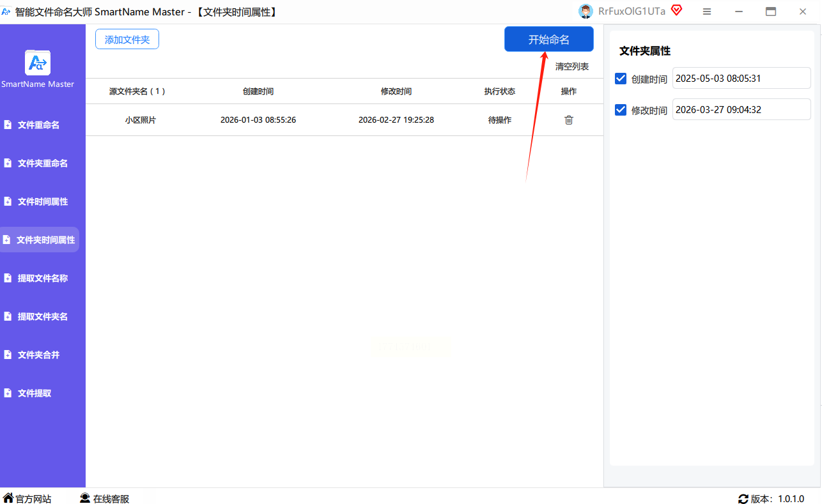Viewport: 822px width, 504px height.
Task: Click the 执行状态 column header
Action: pos(500,91)
